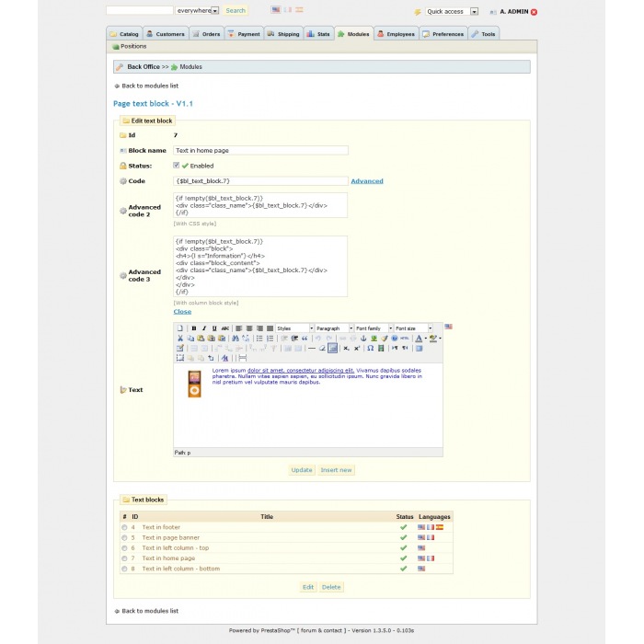This screenshot has height=644, width=644.
Task: Open the Catalog tab
Action: tap(124, 34)
